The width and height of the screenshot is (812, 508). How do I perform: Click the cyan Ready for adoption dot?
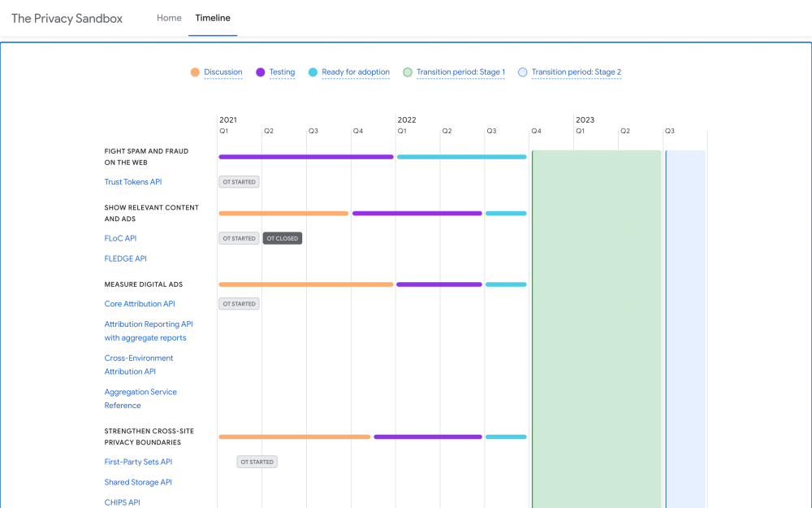(x=313, y=72)
